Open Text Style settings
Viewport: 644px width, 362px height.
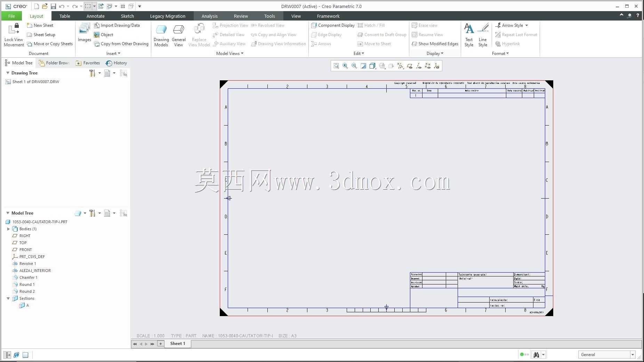coord(469,35)
